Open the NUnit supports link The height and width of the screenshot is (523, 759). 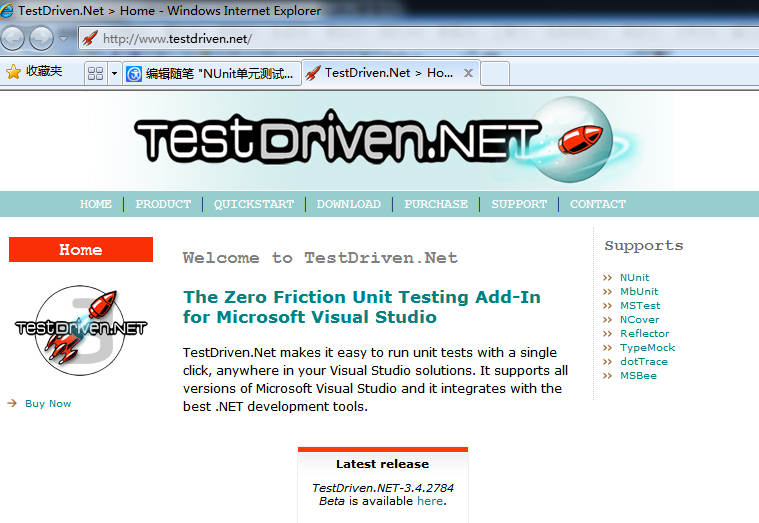tap(634, 277)
